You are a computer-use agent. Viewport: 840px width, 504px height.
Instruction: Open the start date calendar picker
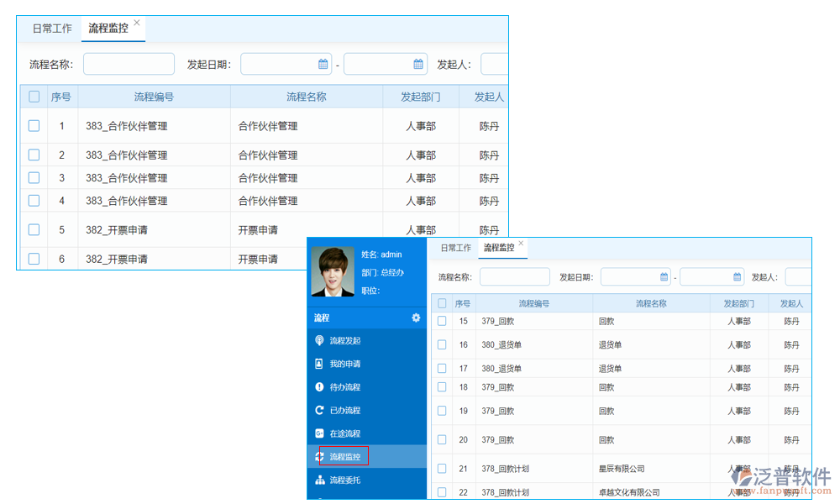click(x=324, y=63)
